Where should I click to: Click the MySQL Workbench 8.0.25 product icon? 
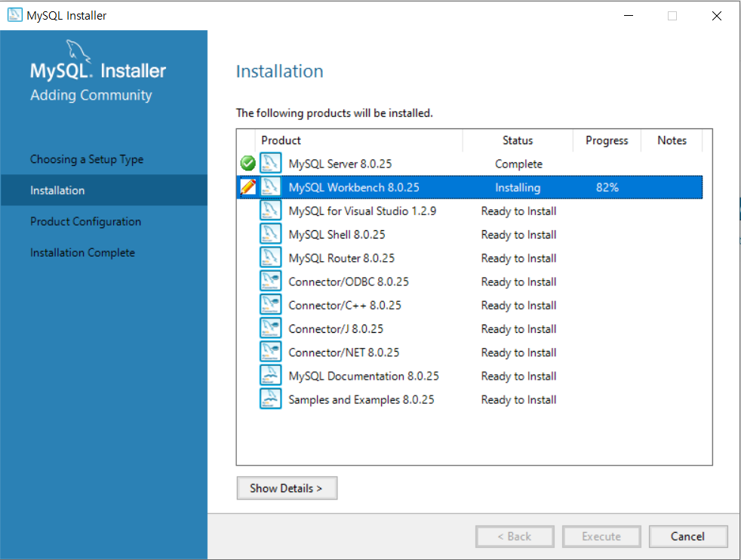(270, 186)
